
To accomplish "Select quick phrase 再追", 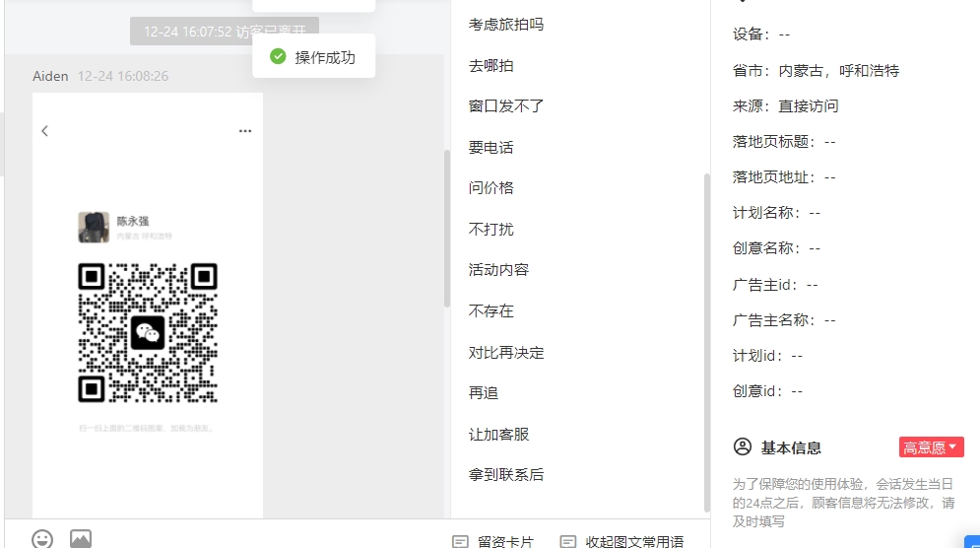I will (x=484, y=393).
